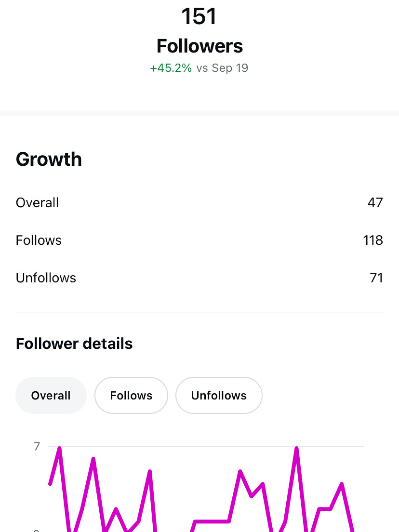Show the Unfollows chart filter
This screenshot has height=532, width=399.
219,396
